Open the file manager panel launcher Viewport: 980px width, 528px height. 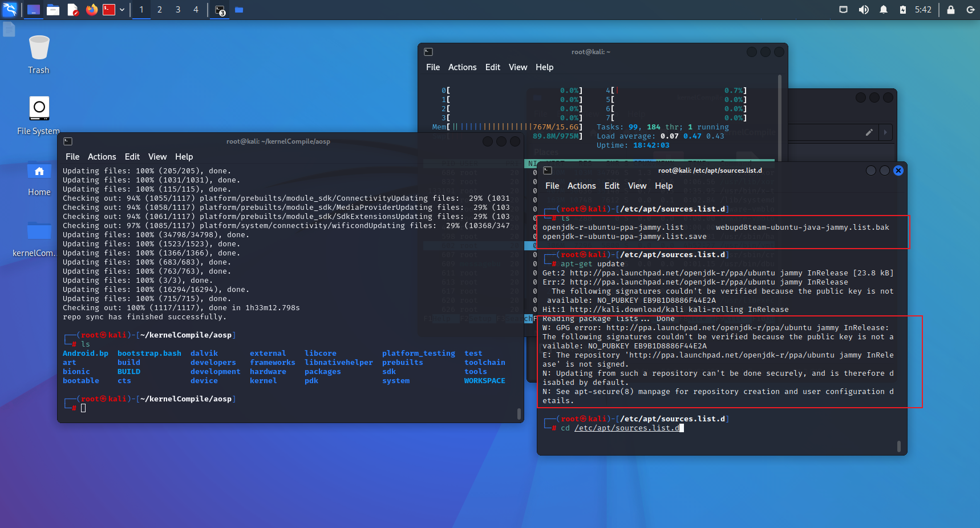pos(53,10)
